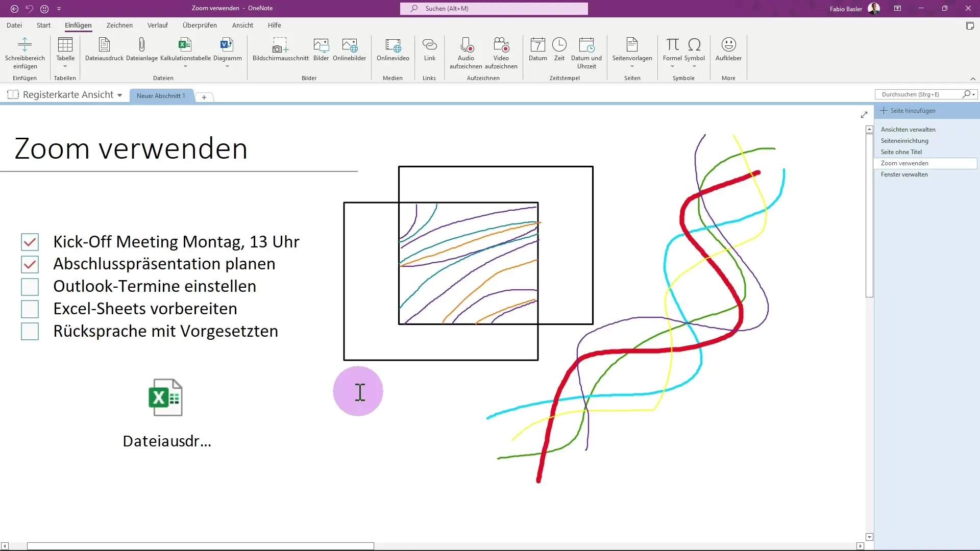Viewport: 980px width, 551px height.
Task: Insert a Symbol character
Action: 694,45
